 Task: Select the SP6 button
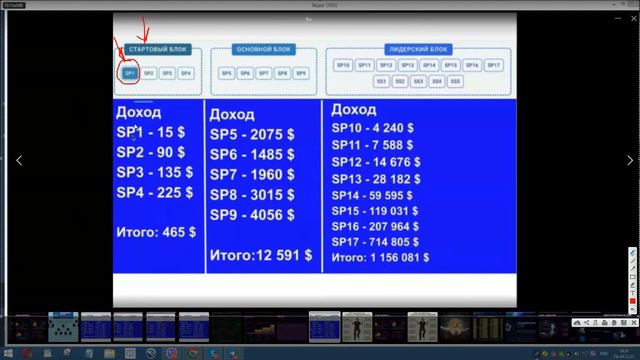coord(245,73)
